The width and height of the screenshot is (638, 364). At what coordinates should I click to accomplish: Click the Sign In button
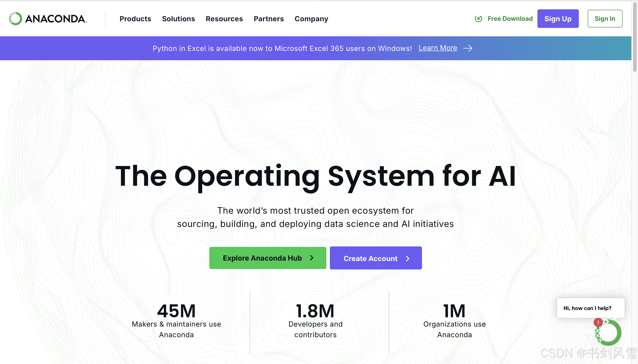click(x=605, y=19)
